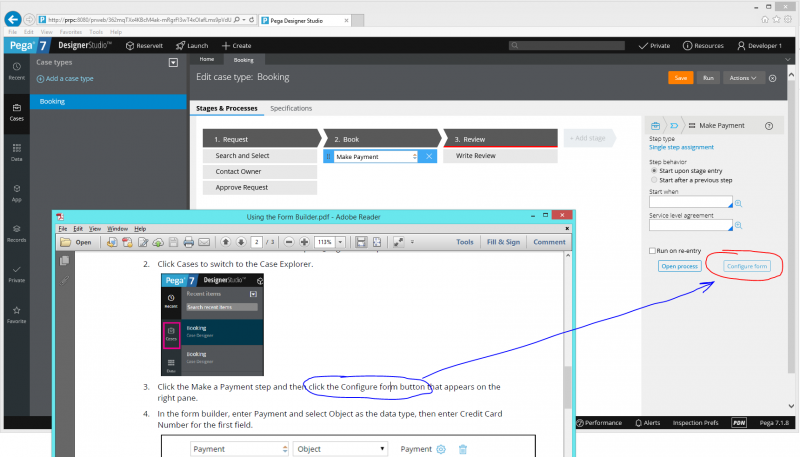The width and height of the screenshot is (800, 457).
Task: Click fit-width scrolling icon in Adobe Reader
Action: pyautogui.click(x=361, y=242)
